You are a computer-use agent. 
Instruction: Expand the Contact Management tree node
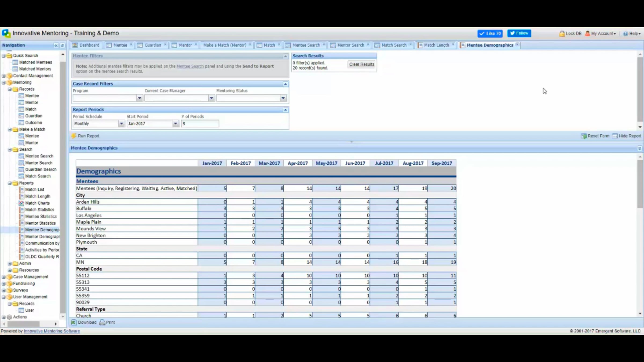(x=4, y=76)
